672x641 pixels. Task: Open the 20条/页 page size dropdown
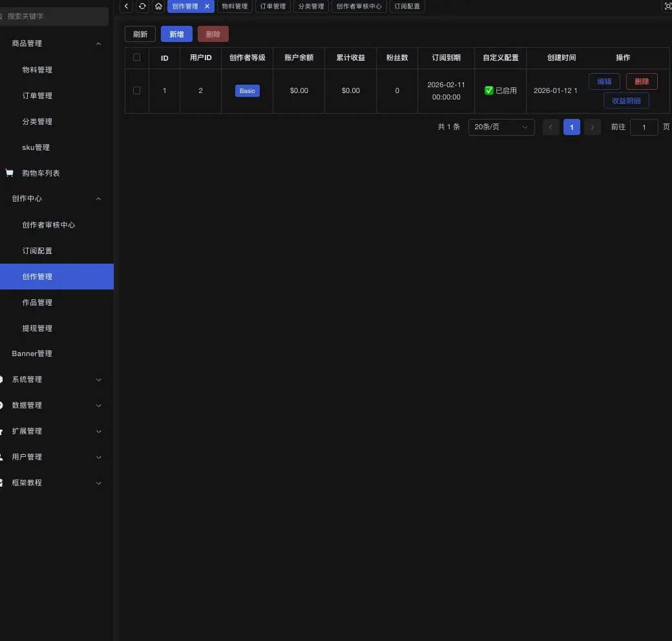501,127
